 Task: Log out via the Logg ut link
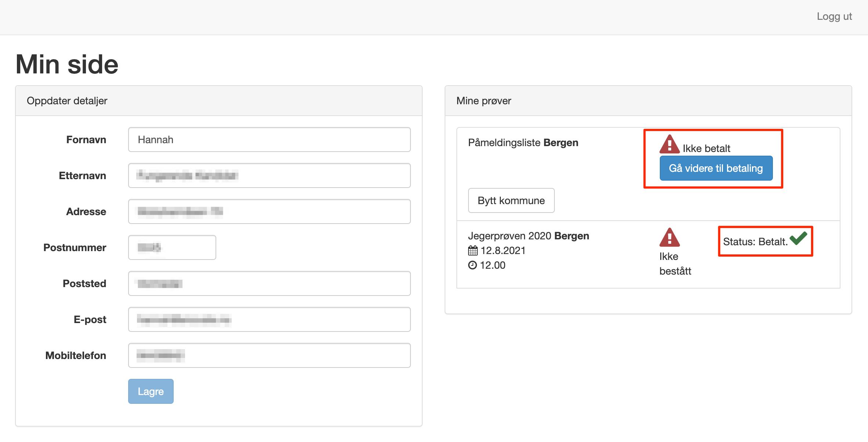(x=834, y=17)
